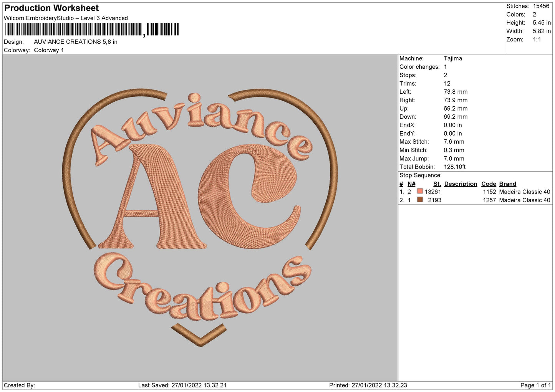Click the 'Created By:' footer label

[19, 385]
